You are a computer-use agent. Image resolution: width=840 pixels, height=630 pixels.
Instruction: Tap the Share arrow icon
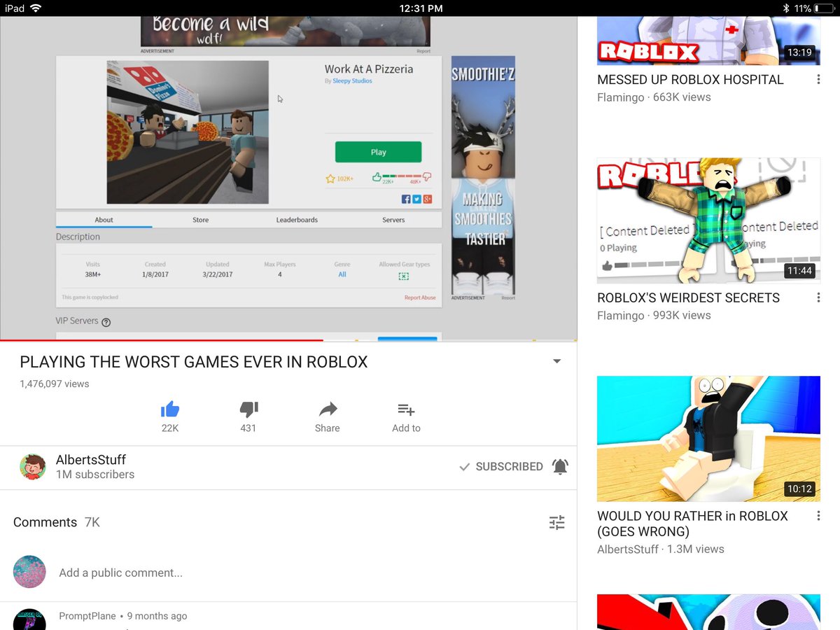point(328,409)
